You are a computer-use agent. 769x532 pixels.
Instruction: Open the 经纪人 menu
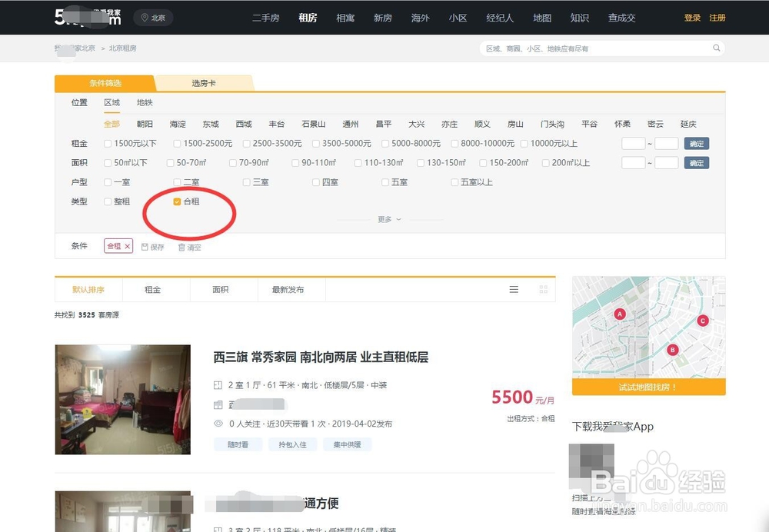pyautogui.click(x=500, y=18)
